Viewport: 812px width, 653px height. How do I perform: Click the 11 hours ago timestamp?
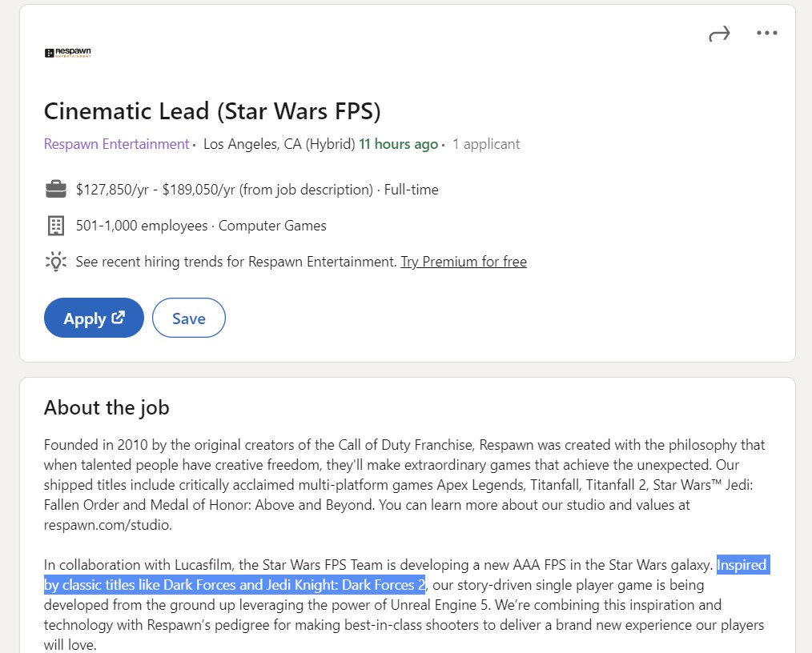click(x=398, y=143)
